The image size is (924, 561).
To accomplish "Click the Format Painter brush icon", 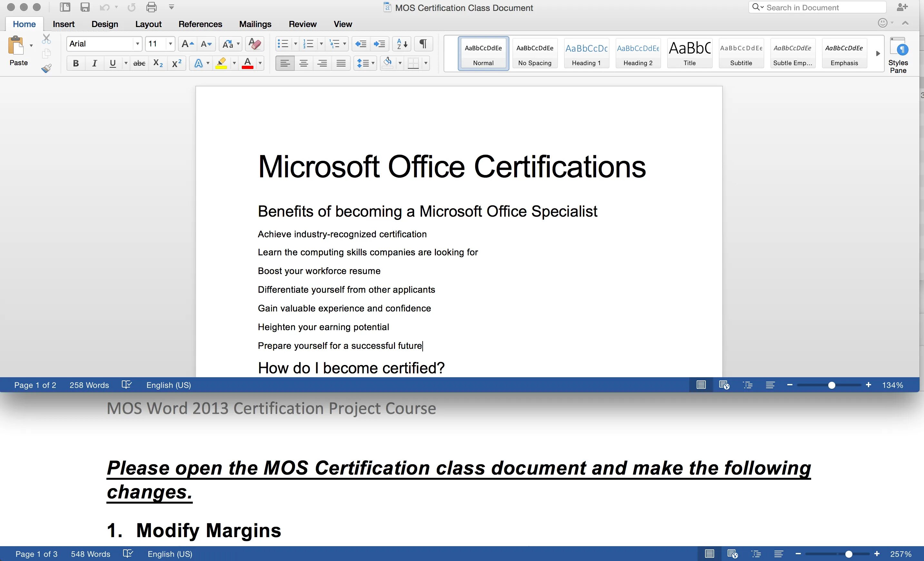I will point(46,68).
